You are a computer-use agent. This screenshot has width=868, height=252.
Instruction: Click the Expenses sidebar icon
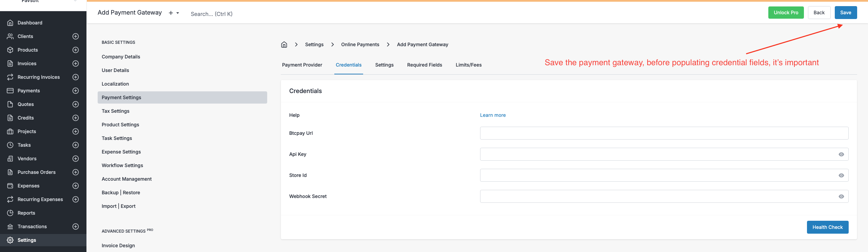pos(10,186)
